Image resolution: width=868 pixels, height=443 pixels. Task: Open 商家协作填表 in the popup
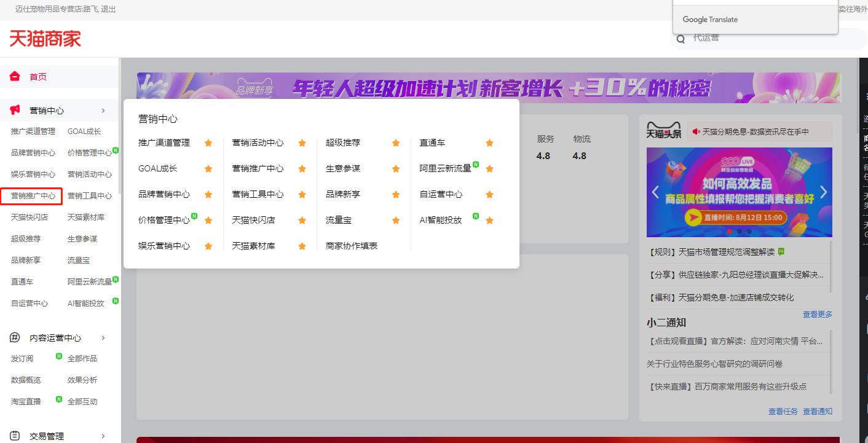(352, 246)
